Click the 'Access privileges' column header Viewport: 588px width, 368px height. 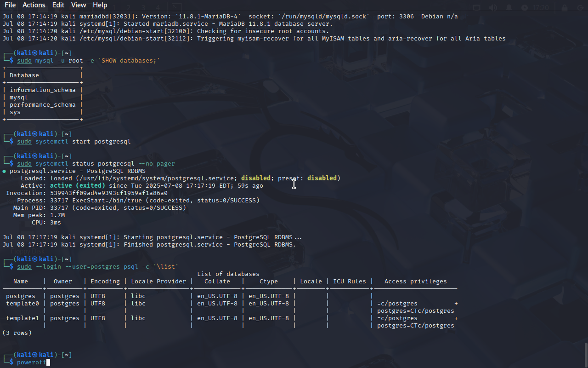click(416, 282)
